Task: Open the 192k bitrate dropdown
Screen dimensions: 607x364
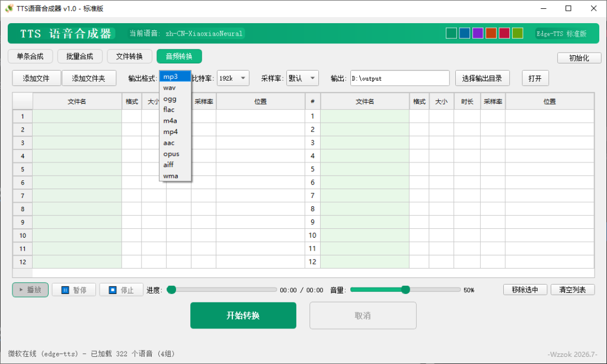Action: pyautogui.click(x=233, y=78)
